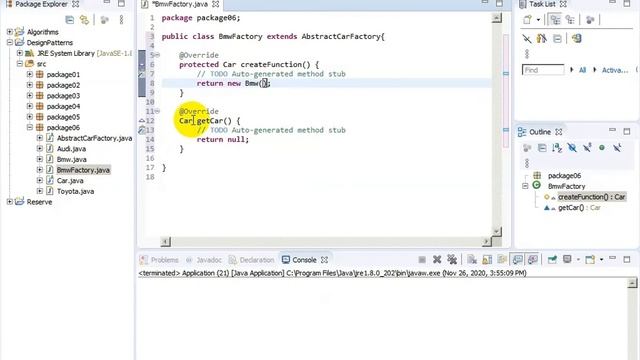Click Clear Console icon
The height and width of the screenshot is (360, 640).
[472, 260]
